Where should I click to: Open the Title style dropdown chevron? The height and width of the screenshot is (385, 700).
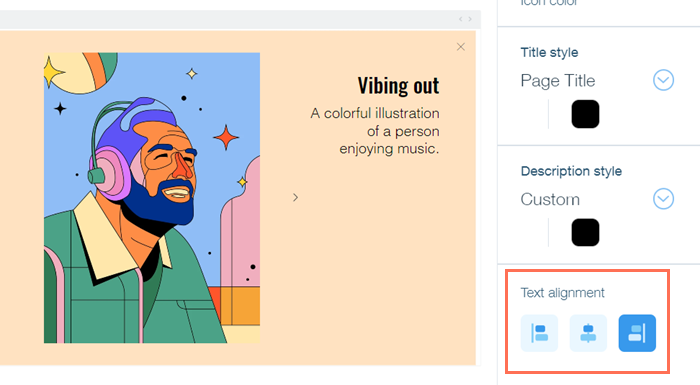pos(663,80)
